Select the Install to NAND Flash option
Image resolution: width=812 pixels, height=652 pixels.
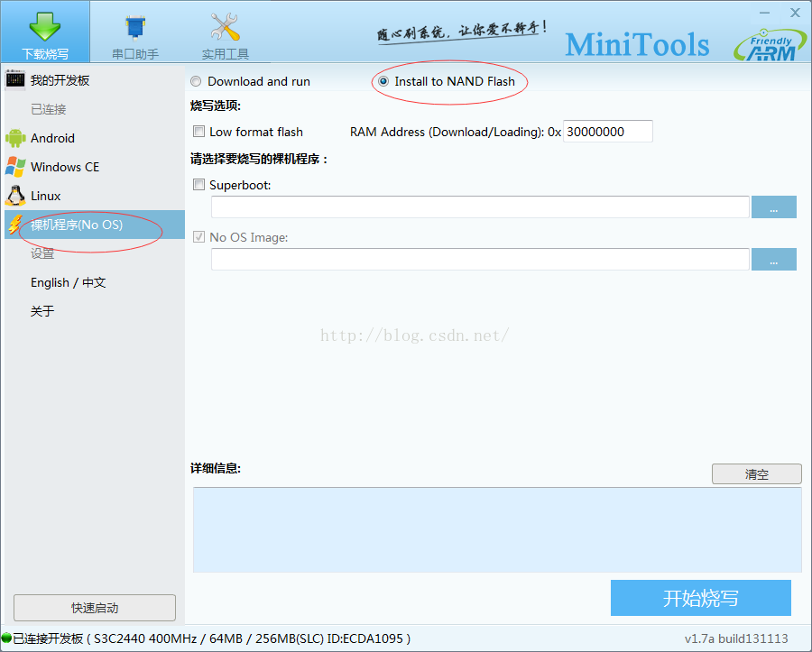(x=383, y=81)
